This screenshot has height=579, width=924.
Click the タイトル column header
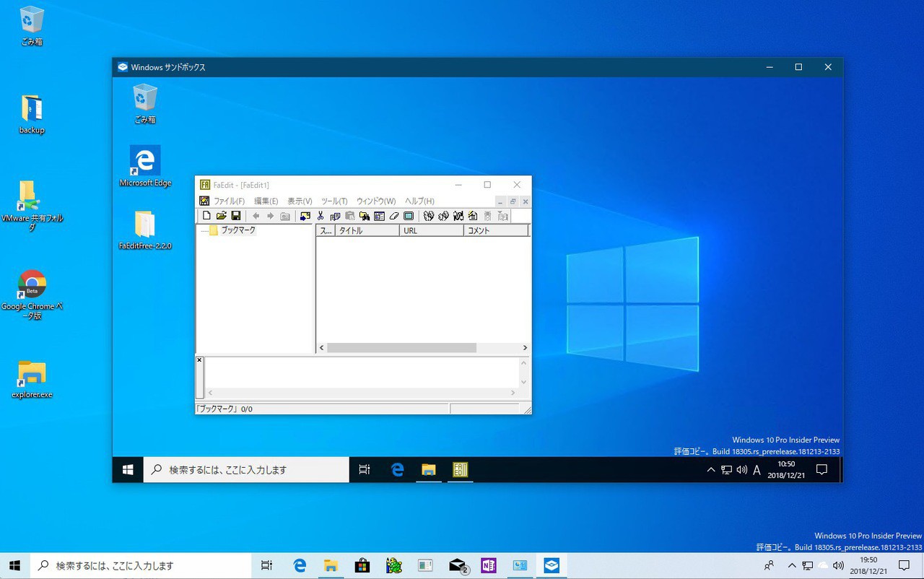367,231
